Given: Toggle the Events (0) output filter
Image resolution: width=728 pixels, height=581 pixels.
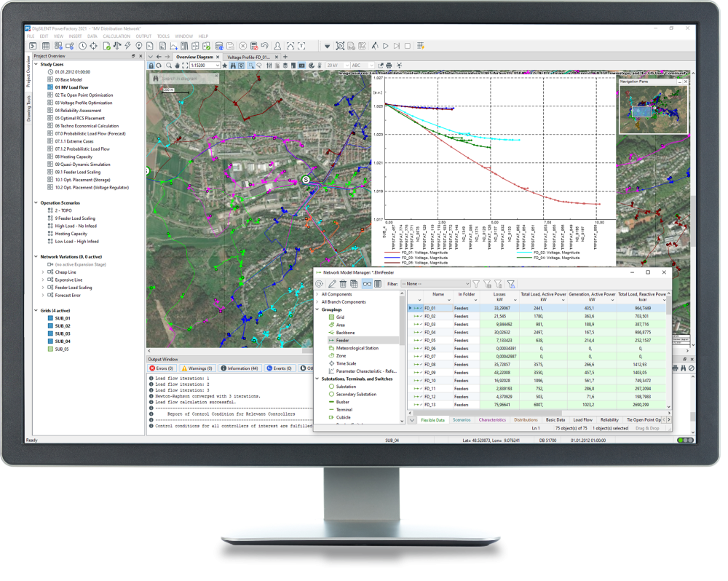Looking at the screenshot, I should [280, 368].
